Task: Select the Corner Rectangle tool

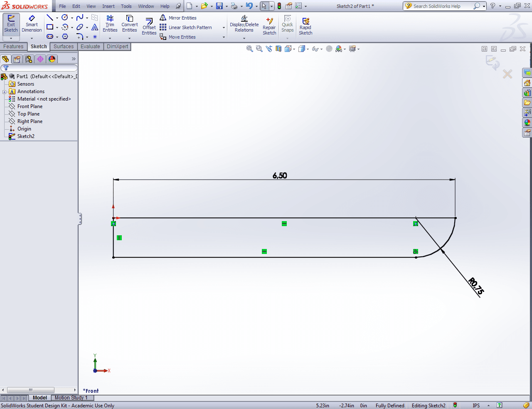Action: tap(50, 27)
